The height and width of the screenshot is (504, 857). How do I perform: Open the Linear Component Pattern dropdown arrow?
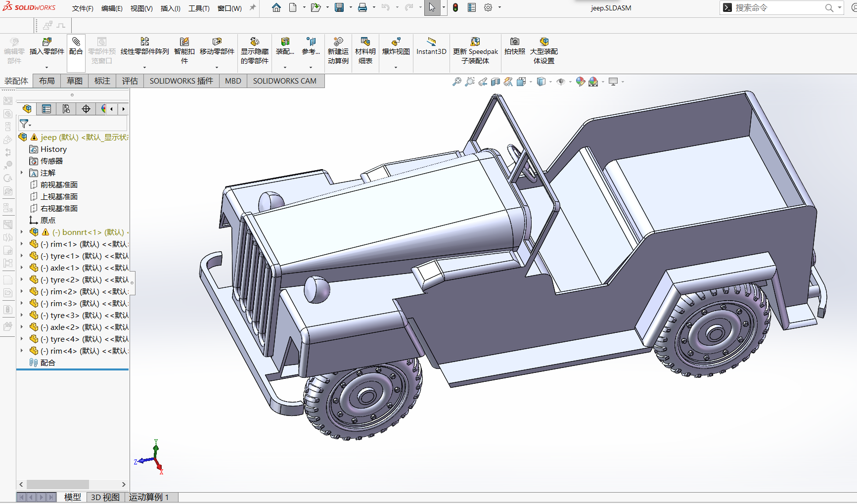145,67
